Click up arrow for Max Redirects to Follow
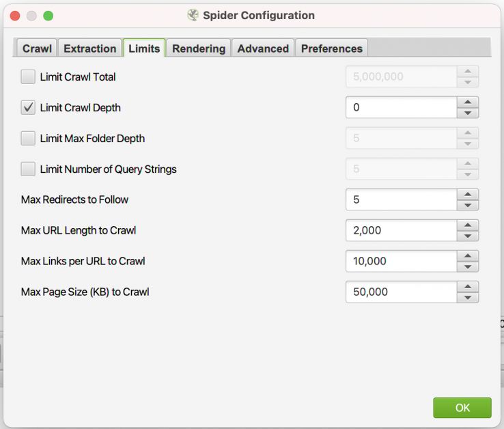The height and width of the screenshot is (429, 504). [x=468, y=195]
